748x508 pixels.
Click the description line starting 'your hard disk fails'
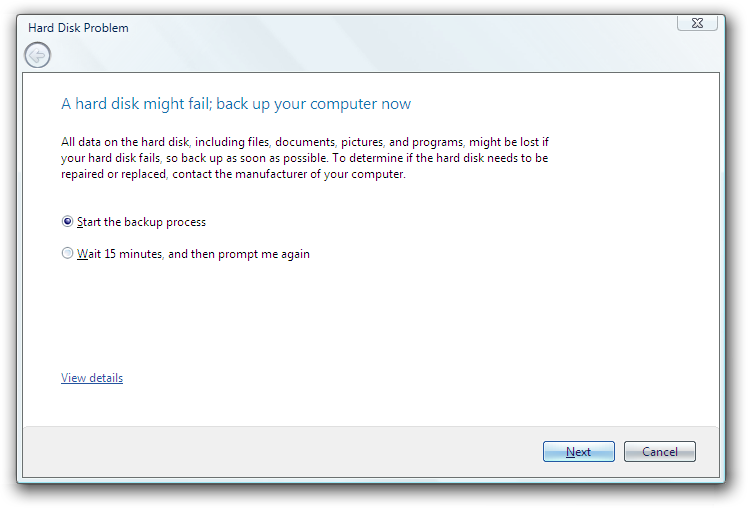pyautogui.click(x=300, y=158)
